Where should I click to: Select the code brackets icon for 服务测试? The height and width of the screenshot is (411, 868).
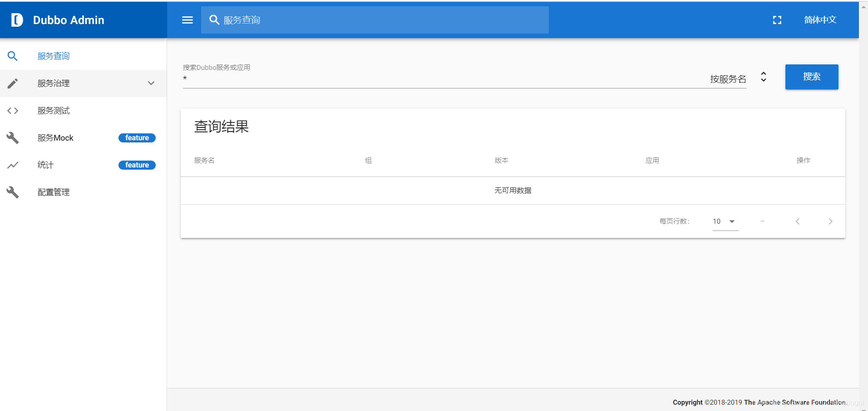point(12,110)
